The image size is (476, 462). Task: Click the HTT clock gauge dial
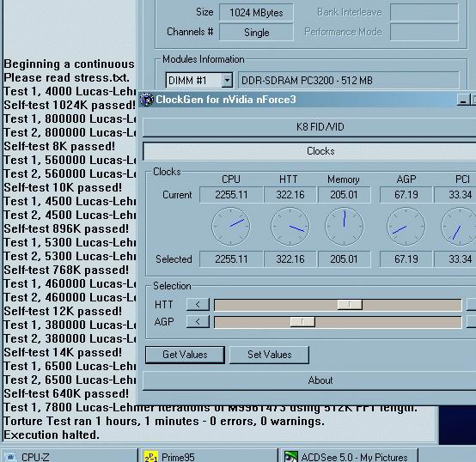pyautogui.click(x=290, y=227)
